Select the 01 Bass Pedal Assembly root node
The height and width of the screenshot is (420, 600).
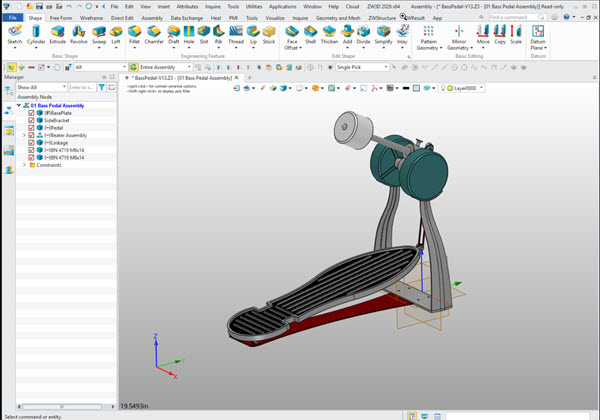pos(56,105)
